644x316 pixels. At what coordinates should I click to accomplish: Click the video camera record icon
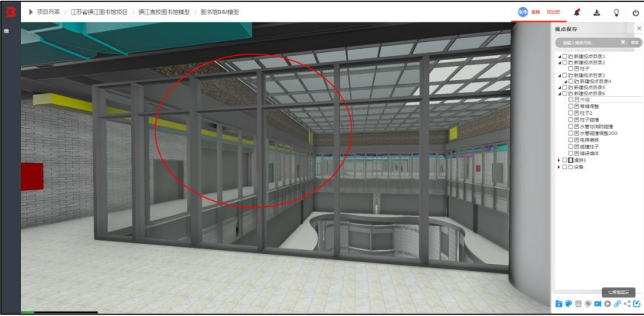(x=598, y=304)
